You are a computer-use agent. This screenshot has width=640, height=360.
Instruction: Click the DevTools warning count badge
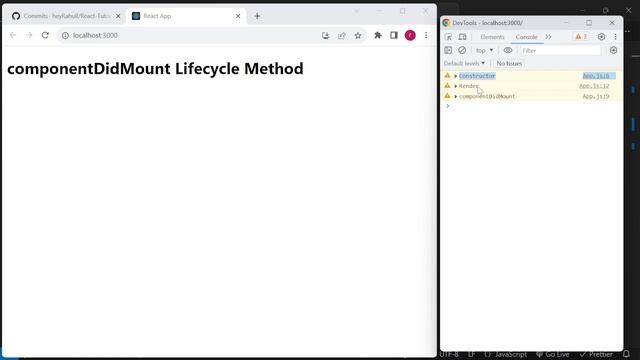[581, 36]
